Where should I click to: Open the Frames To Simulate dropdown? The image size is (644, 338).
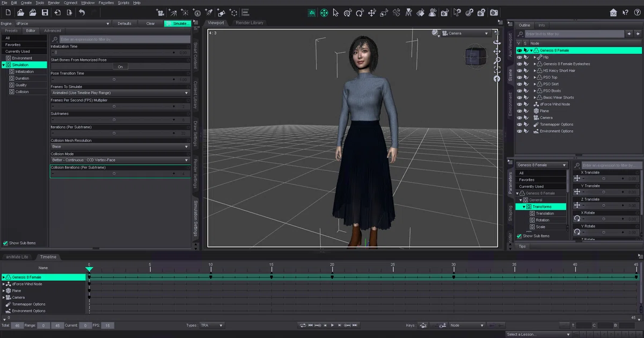click(120, 93)
